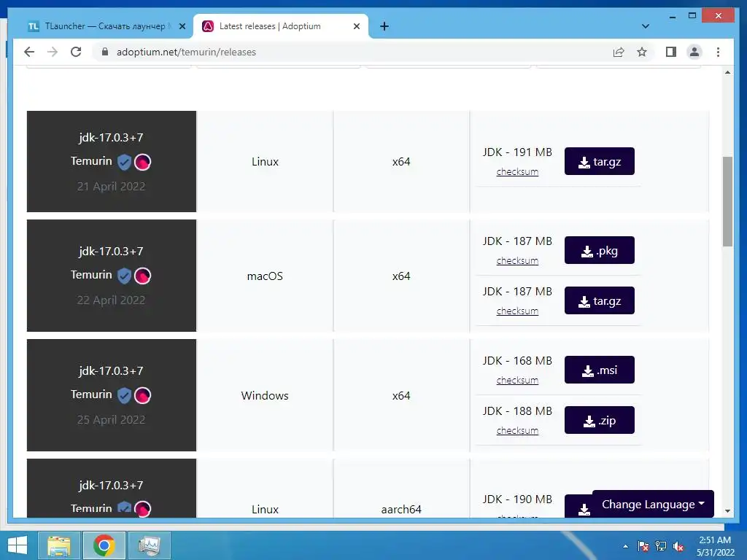
Task: Download the Linux x64 tar.gz JDK
Action: (x=600, y=161)
